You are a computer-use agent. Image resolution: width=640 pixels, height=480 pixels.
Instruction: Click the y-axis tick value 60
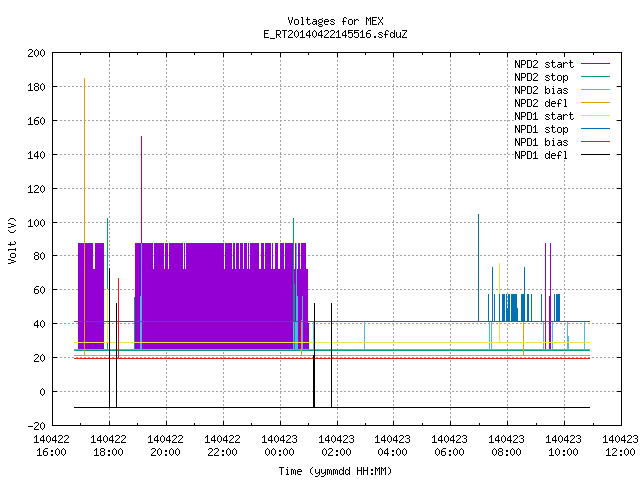tap(39, 290)
